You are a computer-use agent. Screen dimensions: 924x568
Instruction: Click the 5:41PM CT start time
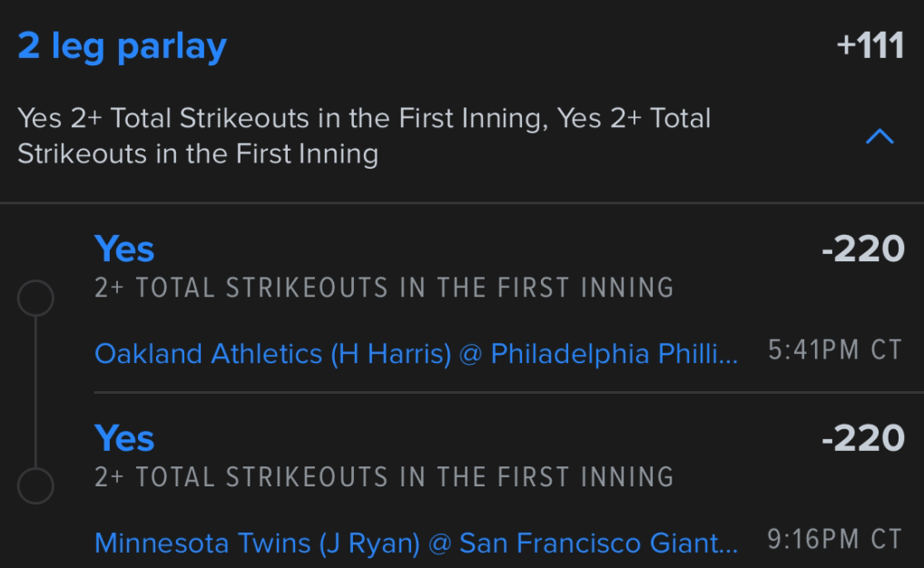(835, 351)
